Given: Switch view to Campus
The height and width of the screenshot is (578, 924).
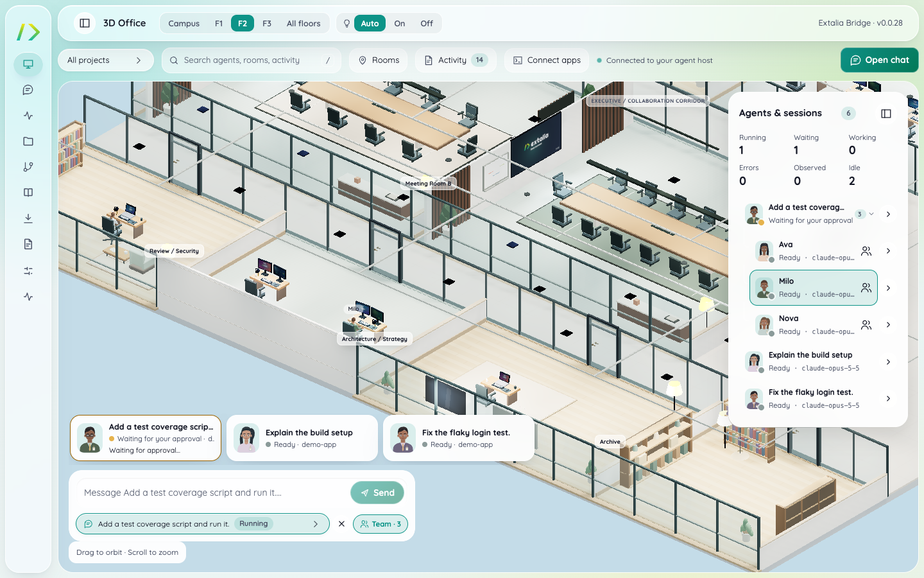Looking at the screenshot, I should coord(184,24).
